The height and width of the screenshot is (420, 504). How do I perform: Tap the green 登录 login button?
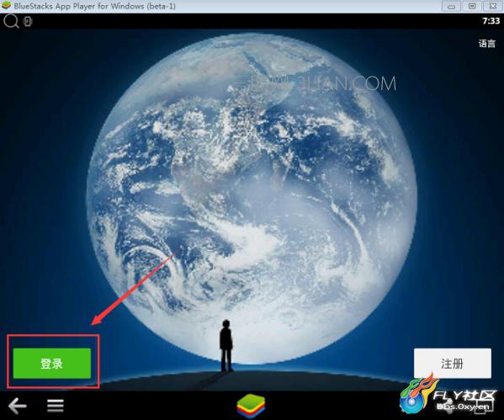tap(52, 364)
